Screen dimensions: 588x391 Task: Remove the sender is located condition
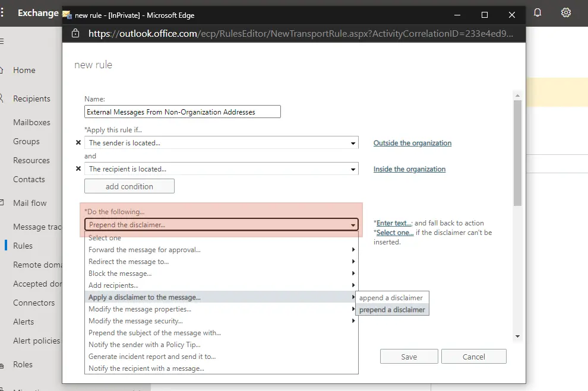tap(78, 142)
